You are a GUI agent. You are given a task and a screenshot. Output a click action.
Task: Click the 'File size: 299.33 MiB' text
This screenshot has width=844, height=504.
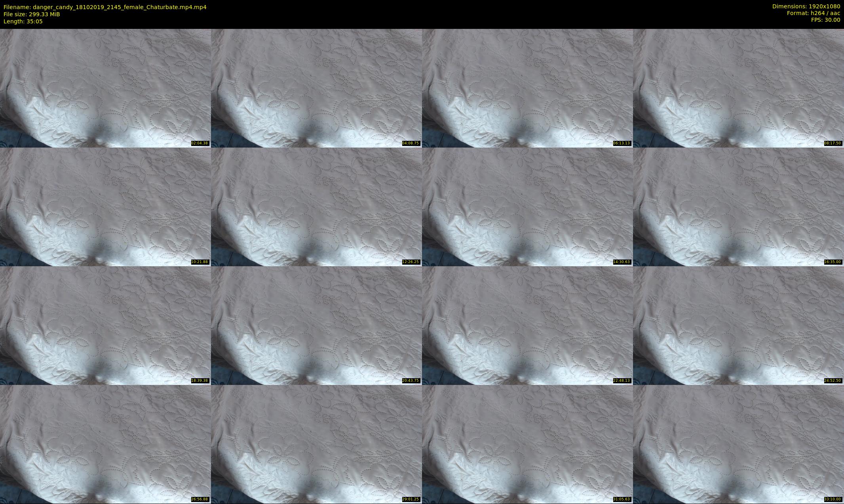[32, 14]
